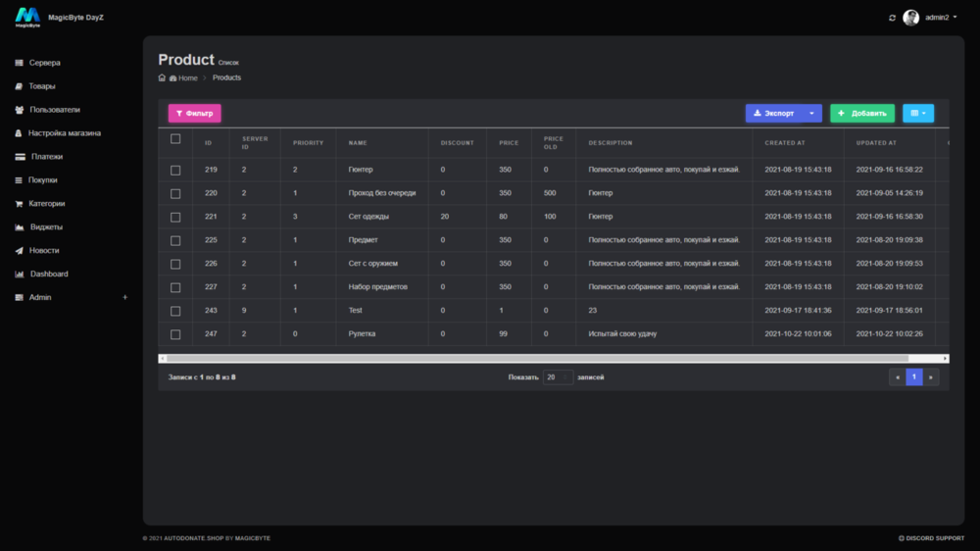Image resolution: width=980 pixels, height=551 pixels.
Task: Click the Рулетка product name cell
Action: click(x=362, y=334)
